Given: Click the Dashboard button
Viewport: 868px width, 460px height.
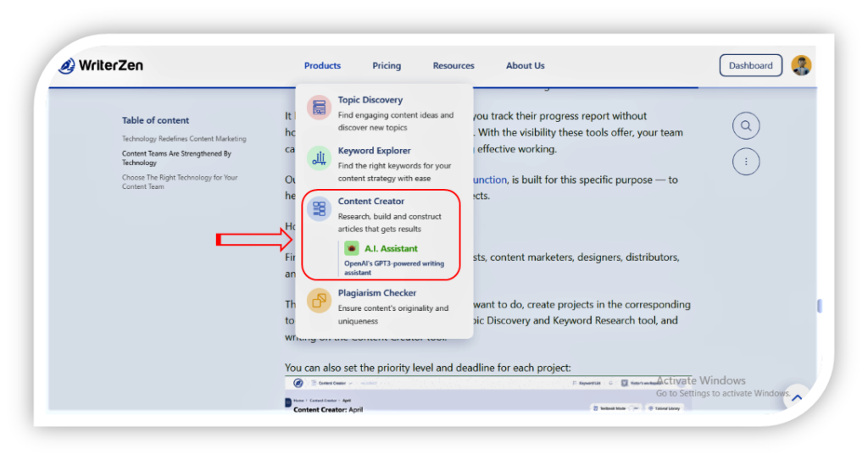Looking at the screenshot, I should tap(751, 65).
